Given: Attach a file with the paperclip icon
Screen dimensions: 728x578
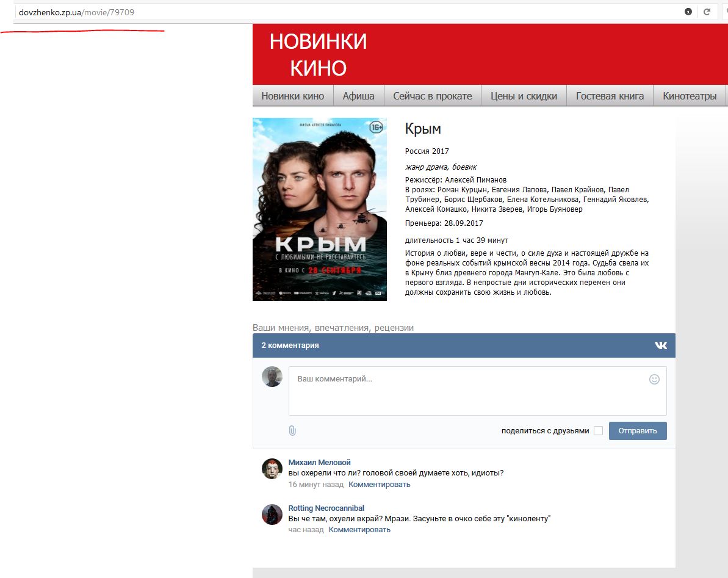Looking at the screenshot, I should pos(292,431).
